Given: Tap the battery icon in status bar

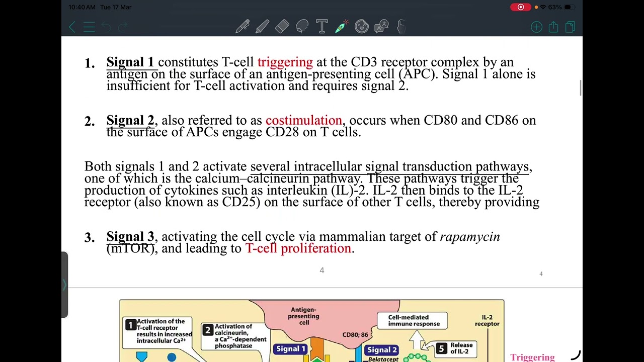Looking at the screenshot, I should pyautogui.click(x=569, y=7).
